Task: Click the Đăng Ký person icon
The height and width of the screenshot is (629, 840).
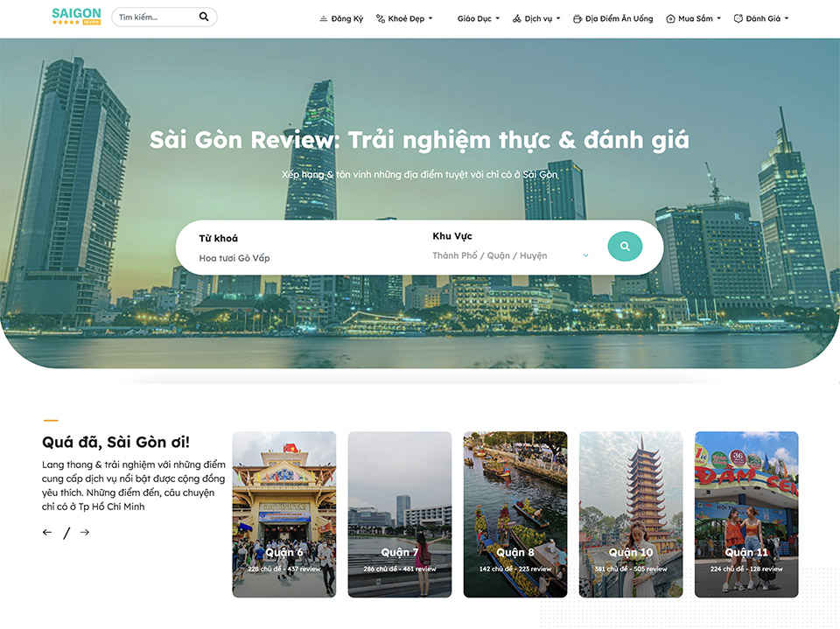Action: tap(322, 17)
